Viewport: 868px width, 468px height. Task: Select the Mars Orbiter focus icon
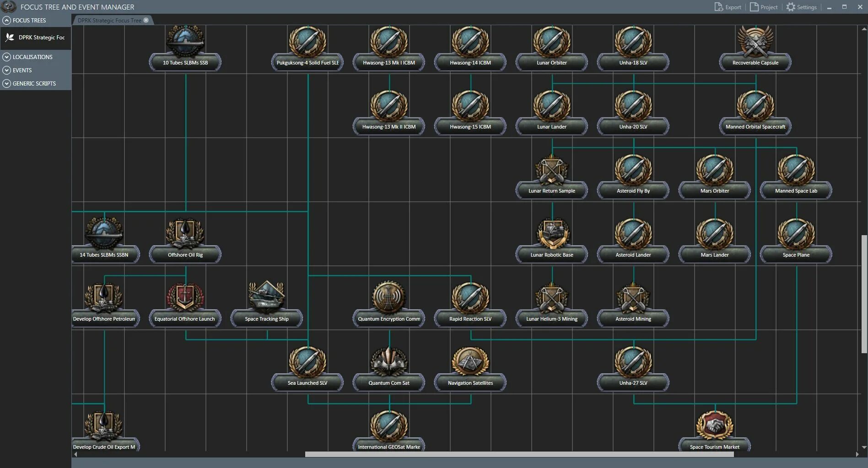715,169
